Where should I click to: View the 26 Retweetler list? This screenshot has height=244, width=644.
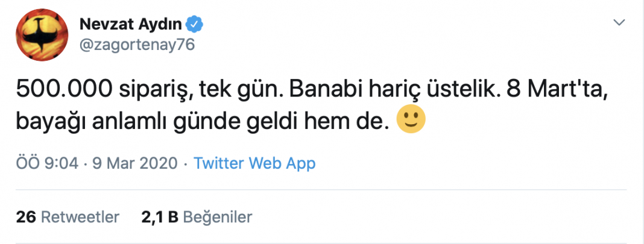68,217
